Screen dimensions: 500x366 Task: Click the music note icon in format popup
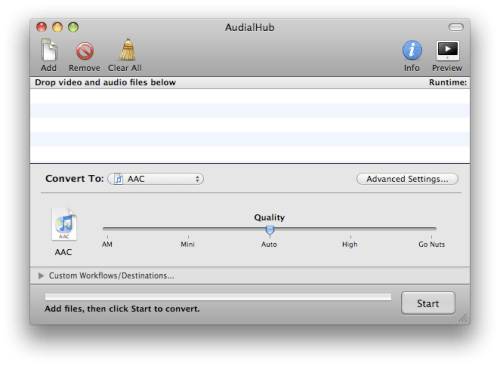(x=118, y=179)
